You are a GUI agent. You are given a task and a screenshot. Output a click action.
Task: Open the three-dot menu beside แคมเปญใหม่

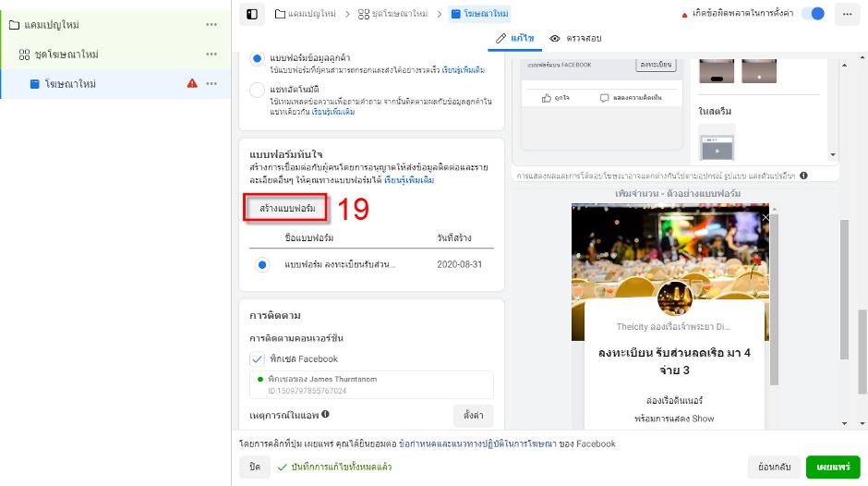[x=211, y=25]
